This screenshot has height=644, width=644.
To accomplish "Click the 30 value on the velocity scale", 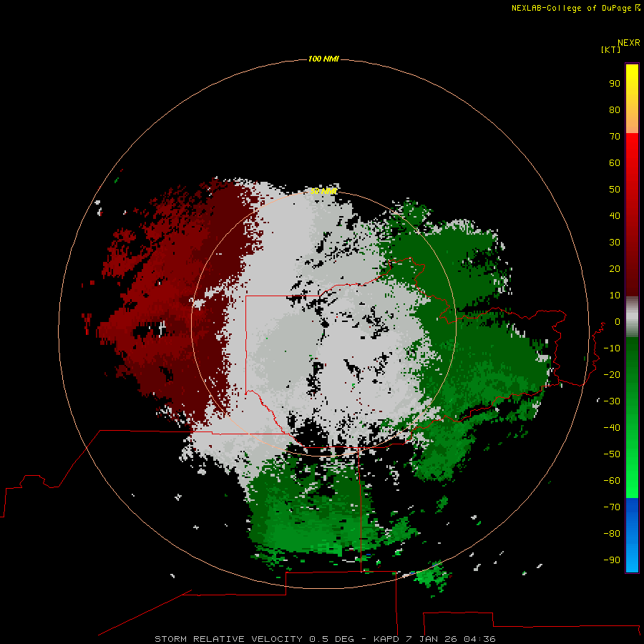I will point(615,243).
